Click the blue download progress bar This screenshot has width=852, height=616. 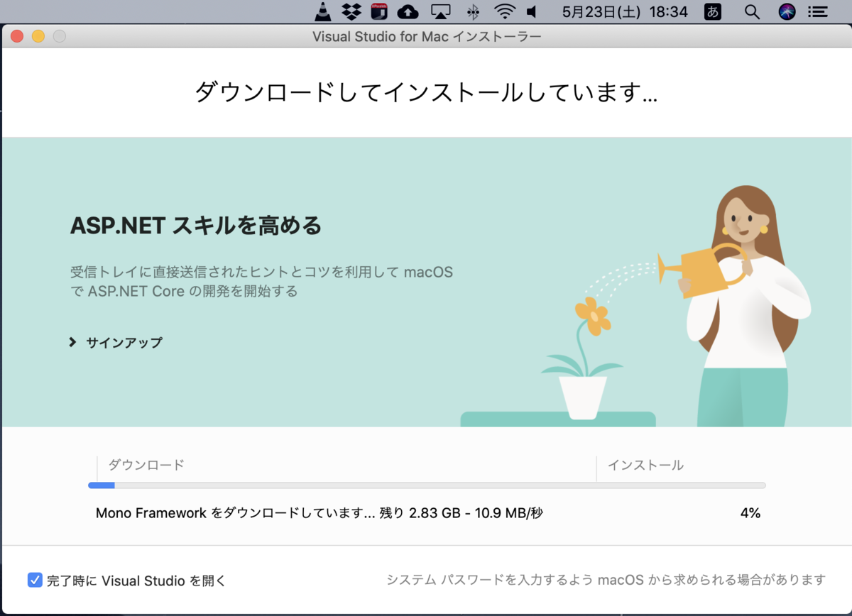(101, 485)
